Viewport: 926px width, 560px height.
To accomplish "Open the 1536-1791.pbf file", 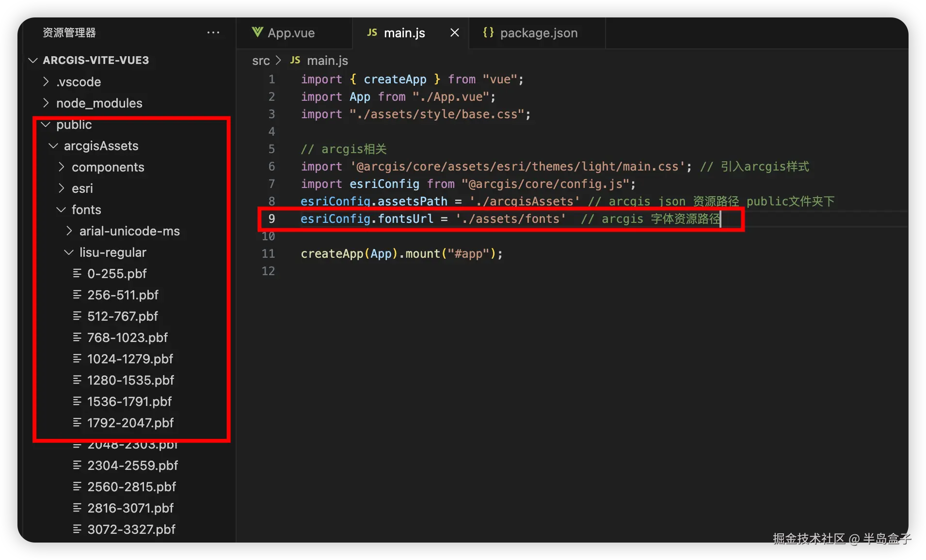I will [129, 402].
